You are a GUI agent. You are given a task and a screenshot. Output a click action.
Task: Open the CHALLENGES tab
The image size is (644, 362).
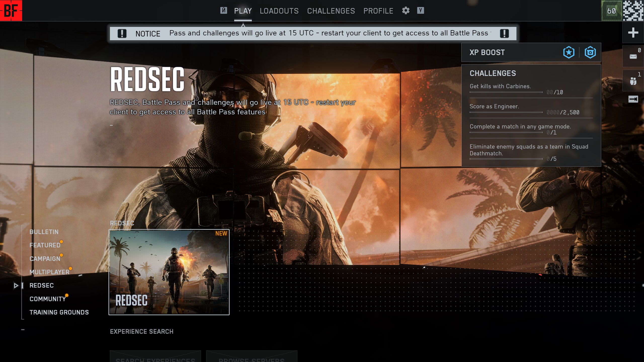[x=331, y=11]
